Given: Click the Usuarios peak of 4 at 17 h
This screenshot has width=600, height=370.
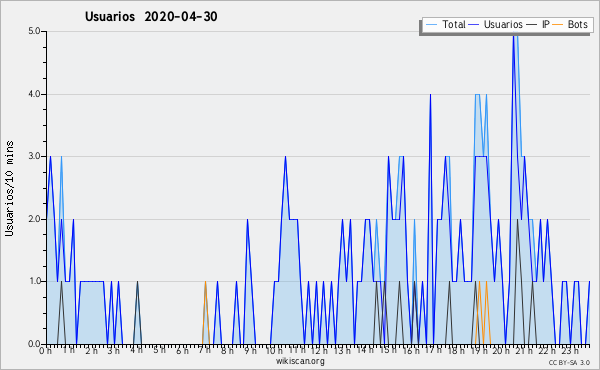Looking at the screenshot, I should pos(430,95).
